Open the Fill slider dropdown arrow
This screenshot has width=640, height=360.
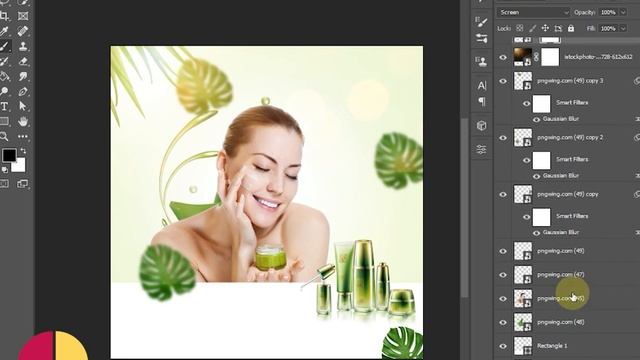[x=623, y=29]
